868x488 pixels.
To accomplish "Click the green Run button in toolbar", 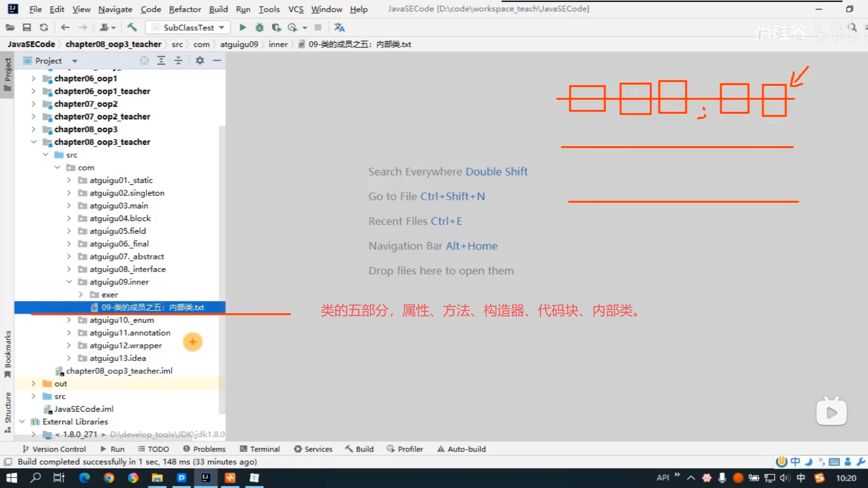I will click(243, 28).
